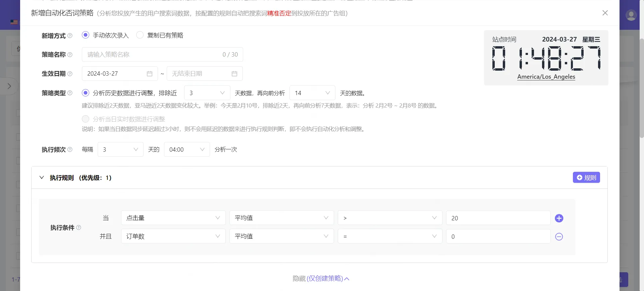644x291 pixels.
Task: Select 分析当日实时数据进行调整 radio option
Action: 123,119
